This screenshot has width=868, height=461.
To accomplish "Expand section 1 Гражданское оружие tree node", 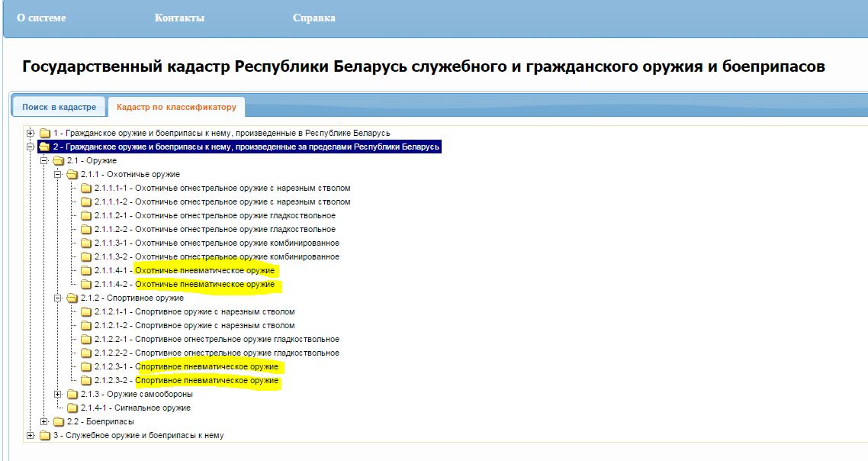I will [31, 133].
